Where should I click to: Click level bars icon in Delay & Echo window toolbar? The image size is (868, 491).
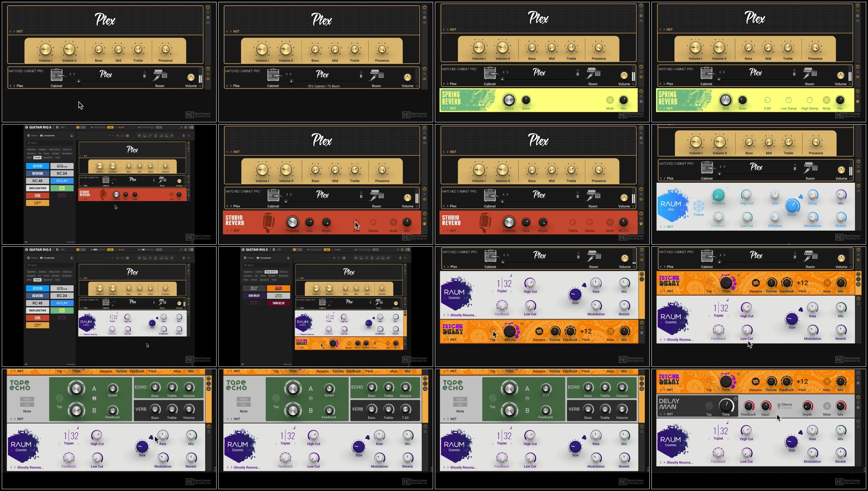point(378,258)
